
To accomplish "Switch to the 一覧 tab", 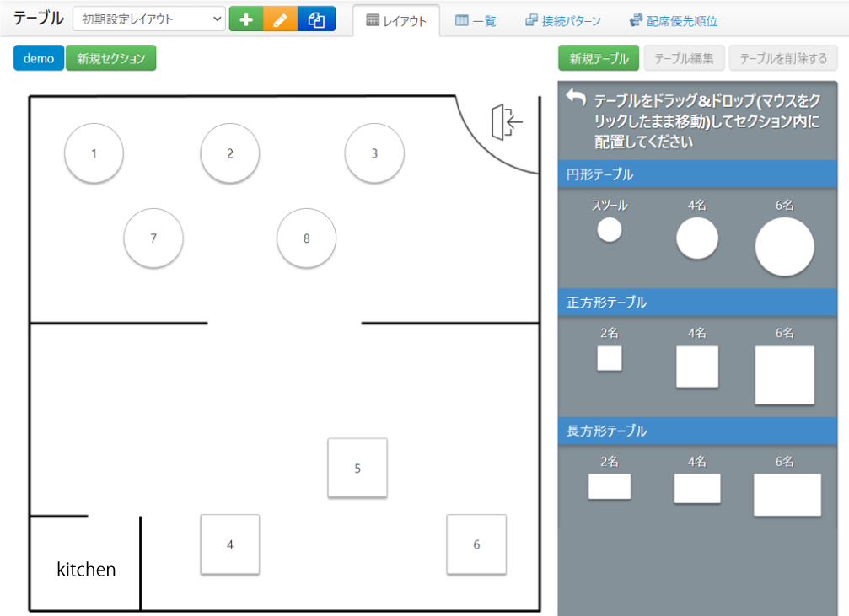I will (476, 21).
